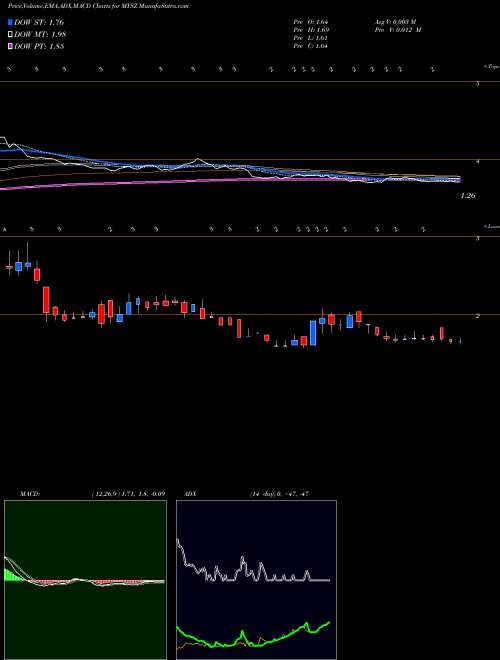Click the axis label '2' on candlestick chart
500x660 pixels.
click(478, 316)
